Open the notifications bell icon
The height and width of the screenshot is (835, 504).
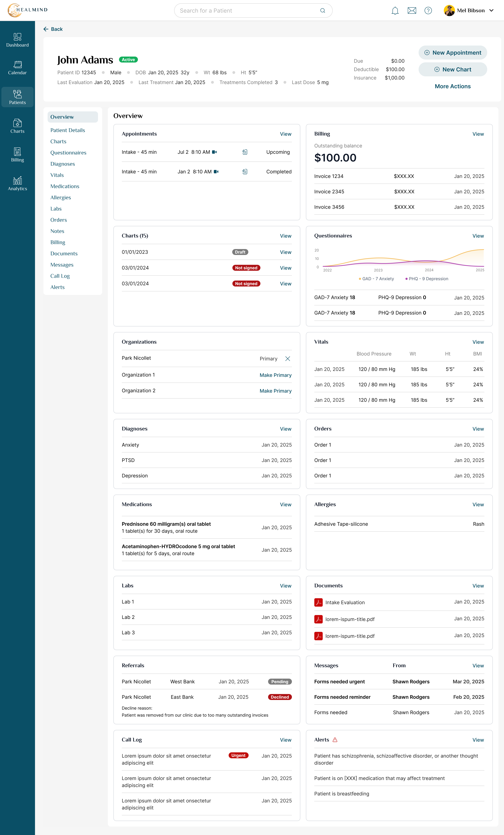pos(395,11)
